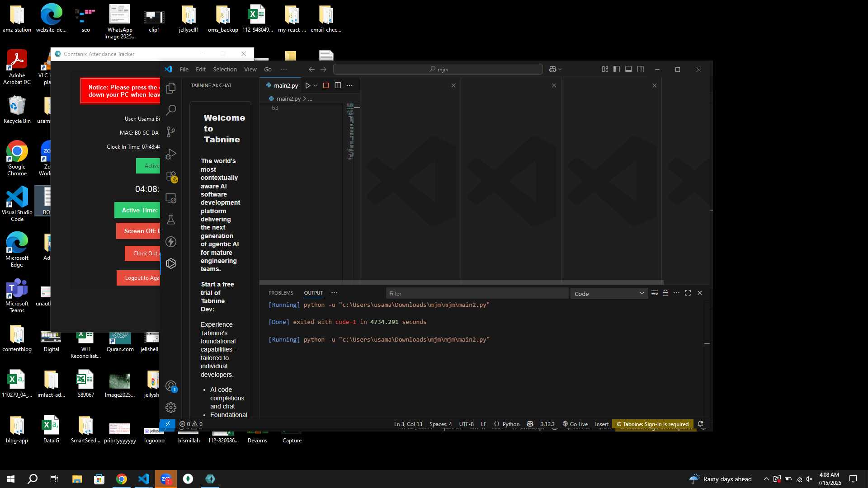The height and width of the screenshot is (488, 868).
Task: Open the Copilot status icon in the status bar
Action: point(530,424)
